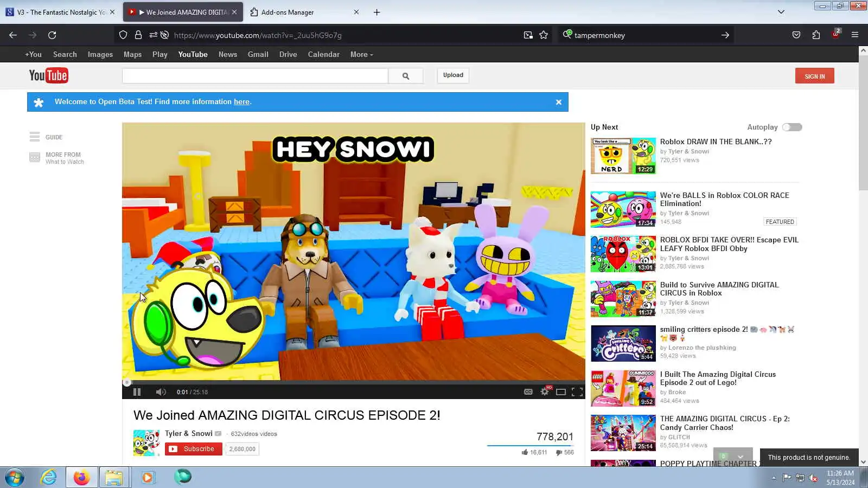868x488 pixels.
Task: Open the Lego Digital Circus thumbnail
Action: click(x=623, y=388)
